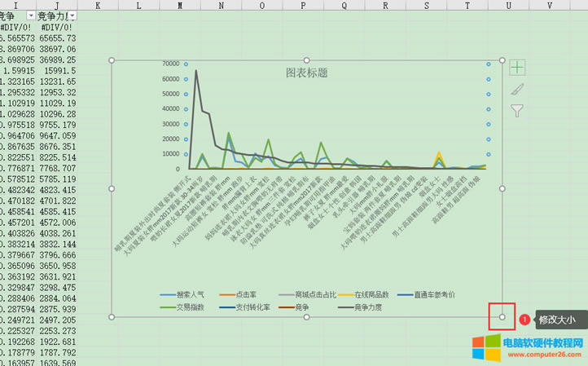588x366 pixels.
Task: Click the red numbered marker 1
Action: pos(524,320)
